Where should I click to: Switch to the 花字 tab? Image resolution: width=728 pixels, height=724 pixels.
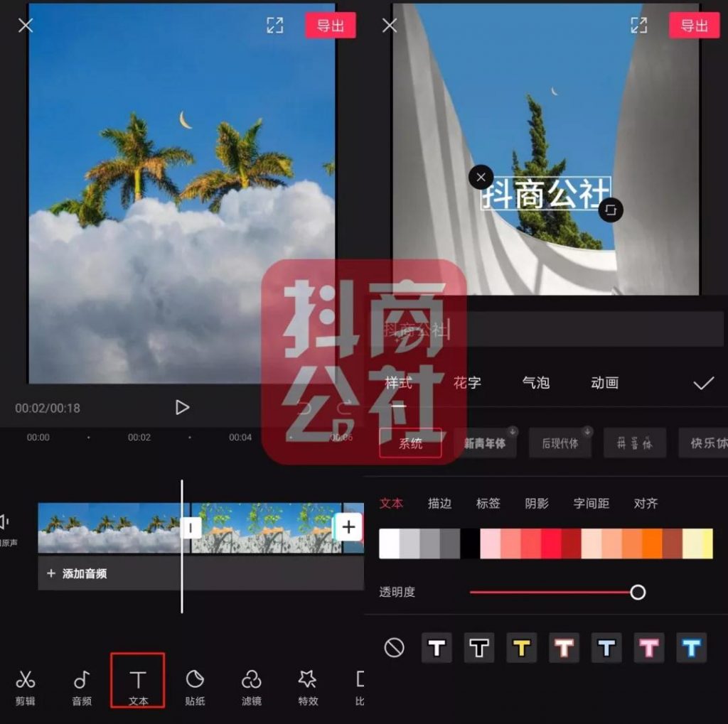coord(467,383)
